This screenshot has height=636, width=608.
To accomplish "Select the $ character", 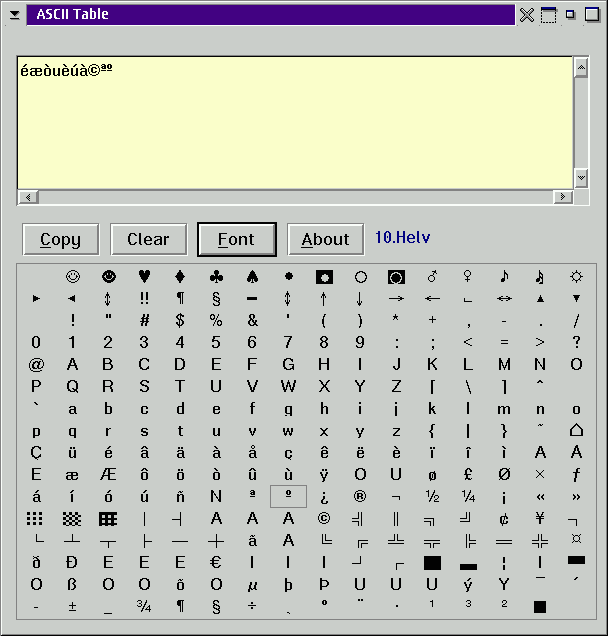I will (180, 320).
